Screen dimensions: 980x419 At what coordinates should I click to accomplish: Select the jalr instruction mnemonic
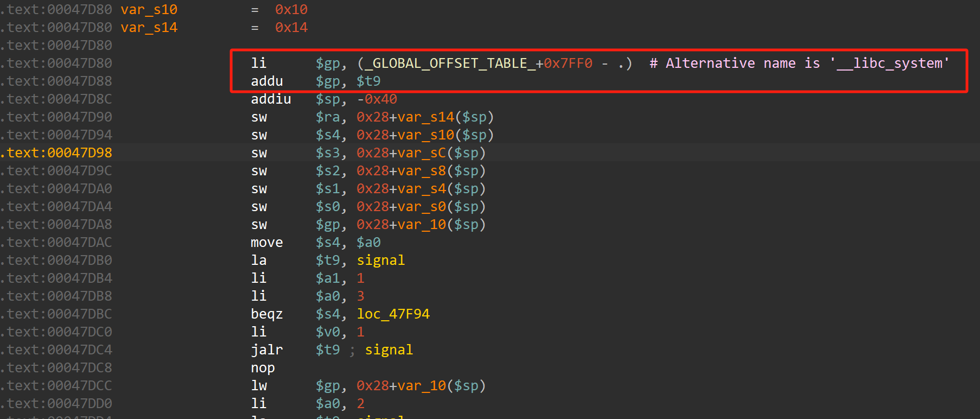266,350
